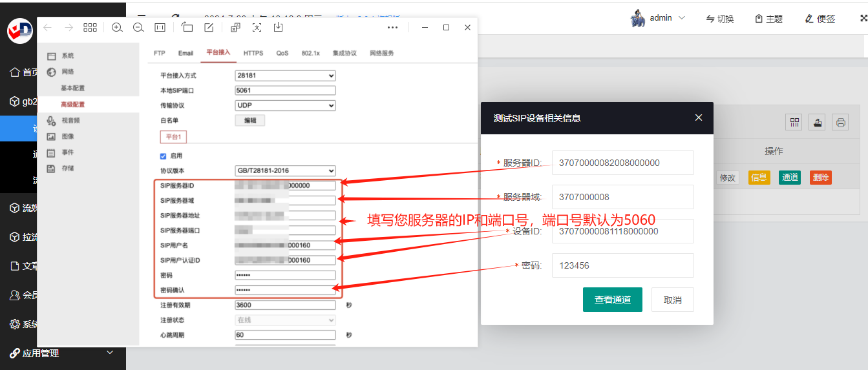
Task: Open the edit image pencil icon
Action: click(209, 27)
